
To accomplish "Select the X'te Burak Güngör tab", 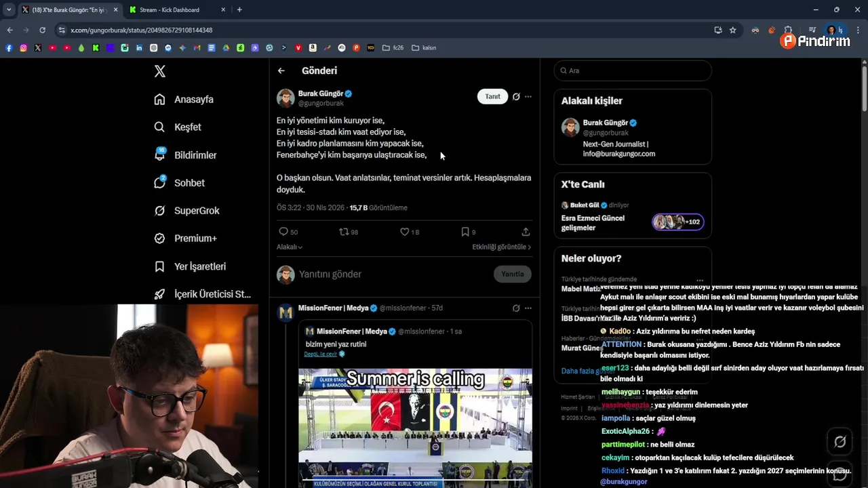I will pyautogui.click(x=69, y=9).
